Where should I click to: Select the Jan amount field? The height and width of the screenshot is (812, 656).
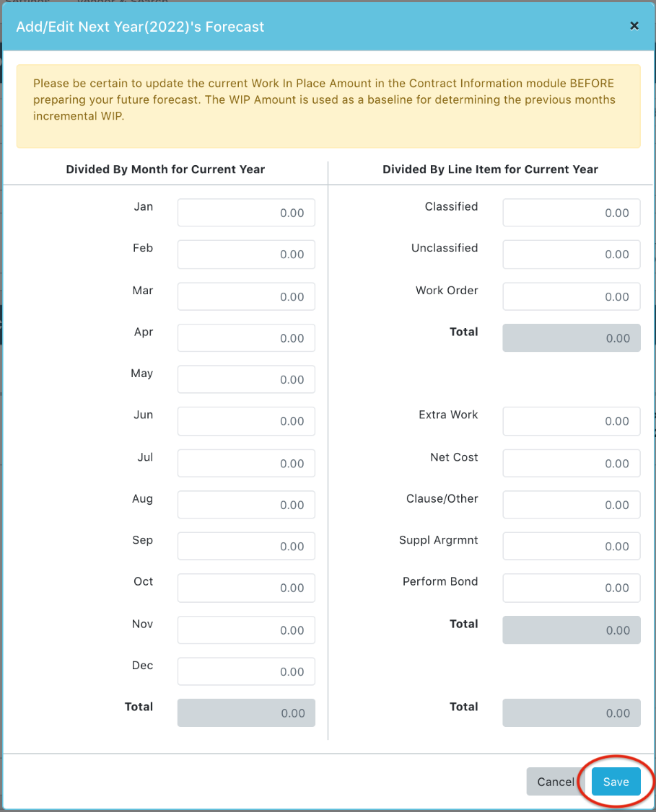[x=246, y=212]
